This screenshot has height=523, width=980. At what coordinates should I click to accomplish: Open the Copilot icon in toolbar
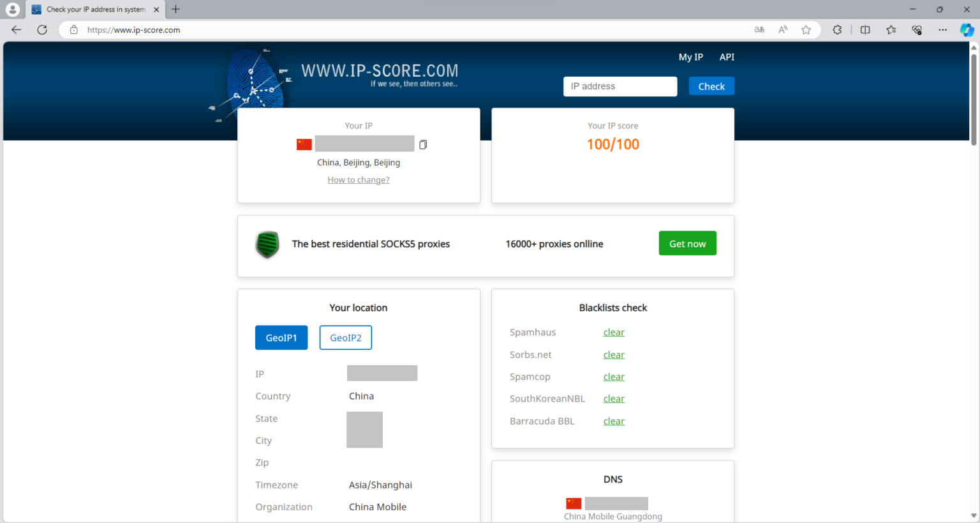[x=967, y=30]
